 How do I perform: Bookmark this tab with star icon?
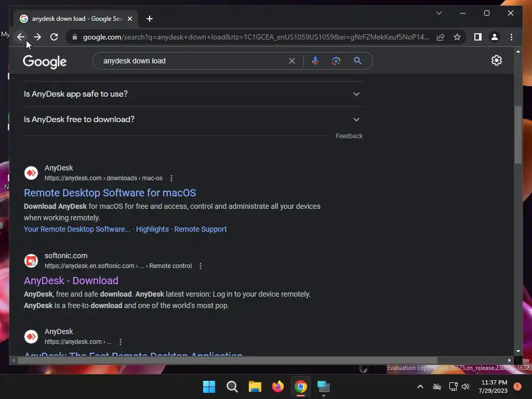(x=457, y=37)
